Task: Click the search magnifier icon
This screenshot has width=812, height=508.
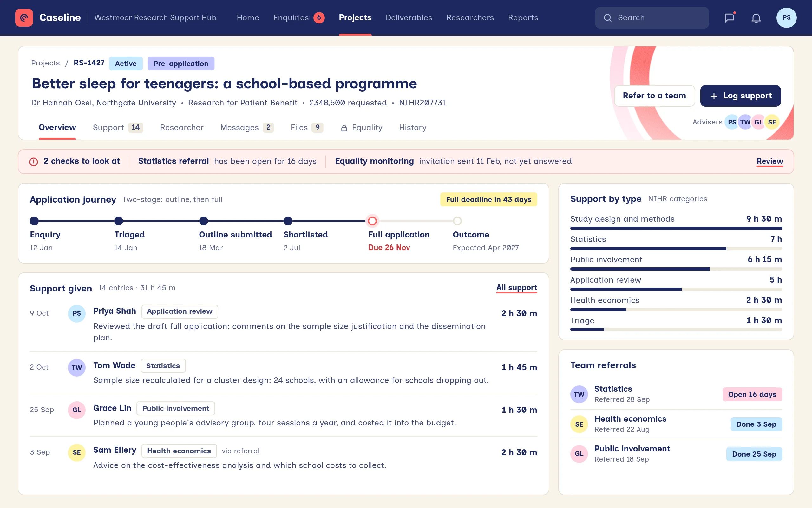Action: click(x=607, y=18)
